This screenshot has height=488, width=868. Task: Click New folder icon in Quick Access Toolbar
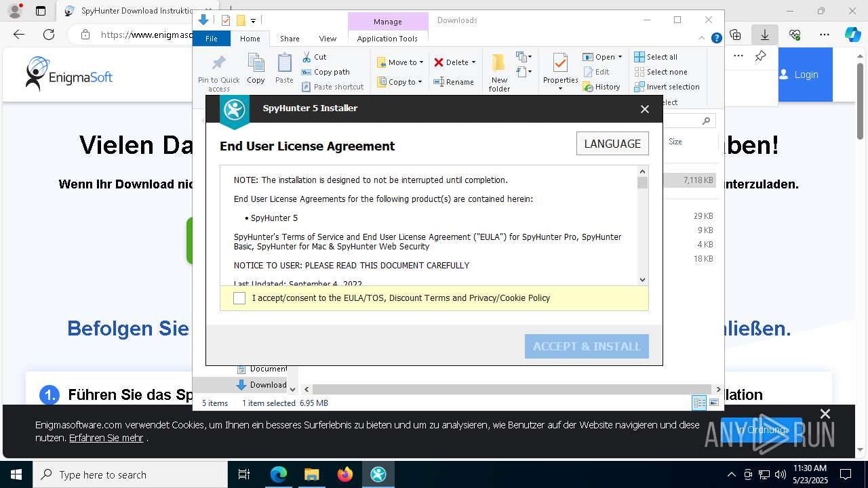click(x=240, y=20)
